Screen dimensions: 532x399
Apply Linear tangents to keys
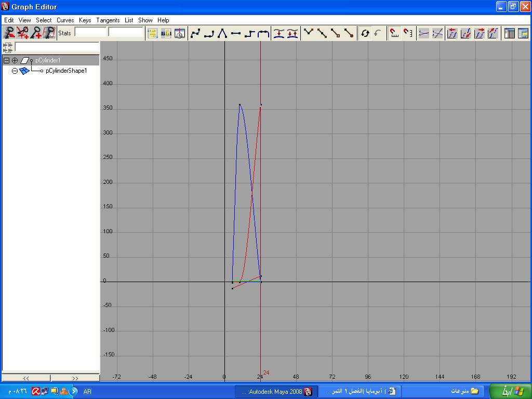tap(222, 33)
